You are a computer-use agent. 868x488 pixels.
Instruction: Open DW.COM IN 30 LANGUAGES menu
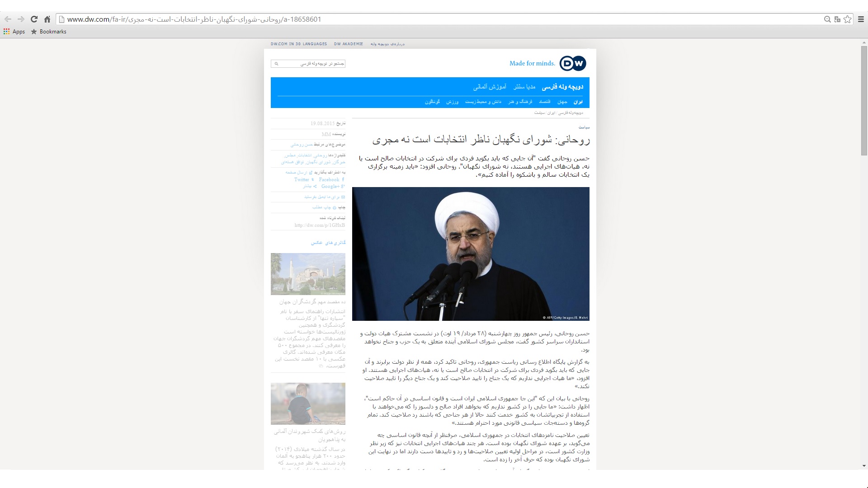coord(299,44)
